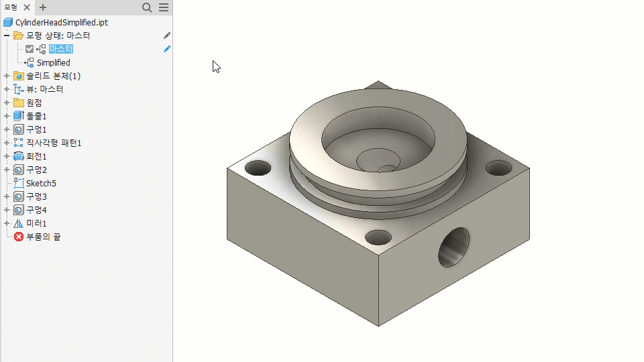Expand the 구멍3 hole feature
The image size is (644, 362).
(x=7, y=196)
